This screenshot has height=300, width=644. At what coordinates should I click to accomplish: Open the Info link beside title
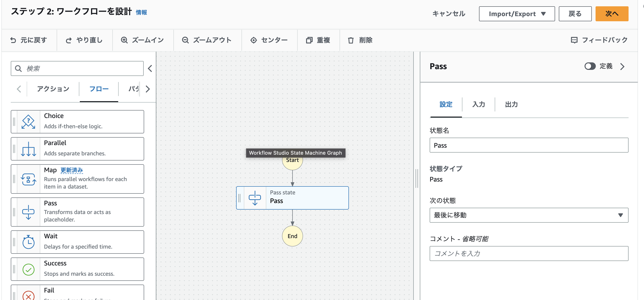coord(141,12)
